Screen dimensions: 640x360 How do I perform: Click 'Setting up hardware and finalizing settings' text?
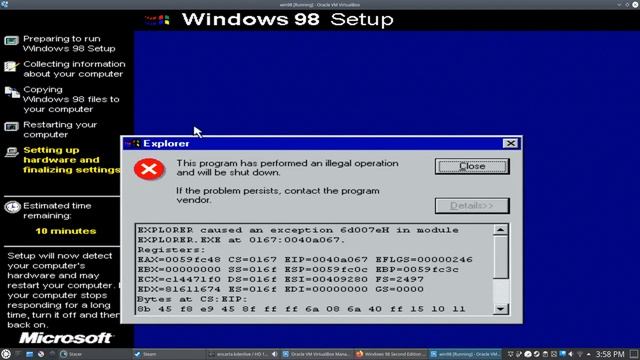pyautogui.click(x=72, y=160)
